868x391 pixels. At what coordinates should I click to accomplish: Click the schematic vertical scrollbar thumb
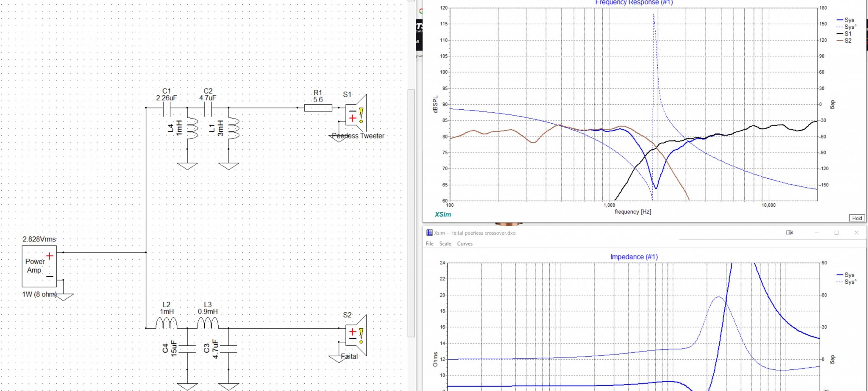click(411, 213)
